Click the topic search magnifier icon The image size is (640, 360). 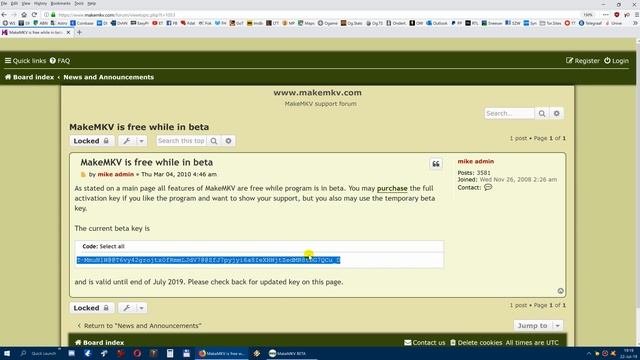214,141
